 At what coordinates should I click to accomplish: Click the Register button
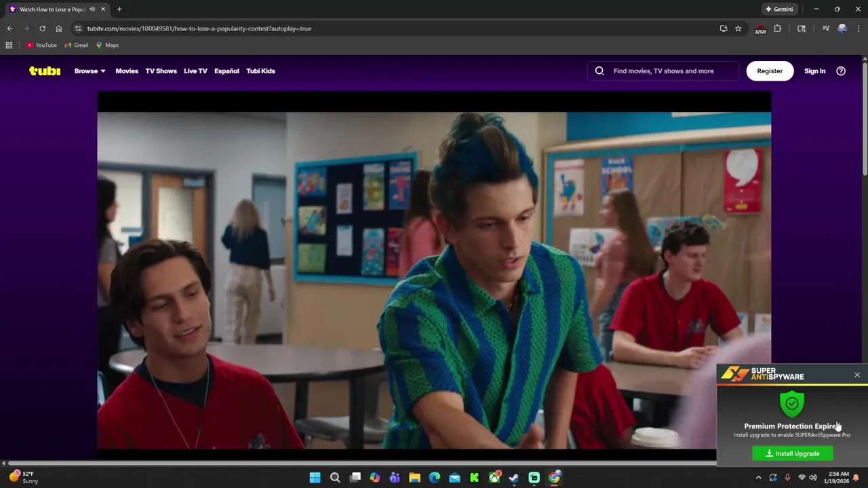tap(770, 70)
